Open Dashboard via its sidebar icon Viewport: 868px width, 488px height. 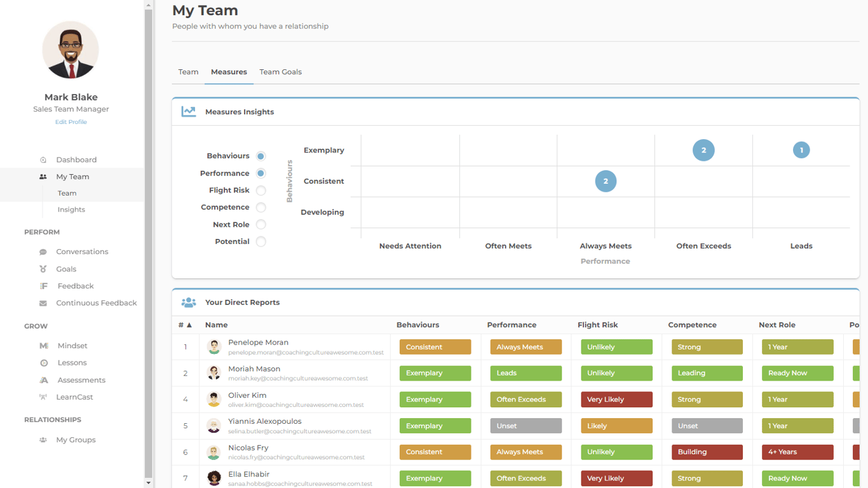43,160
